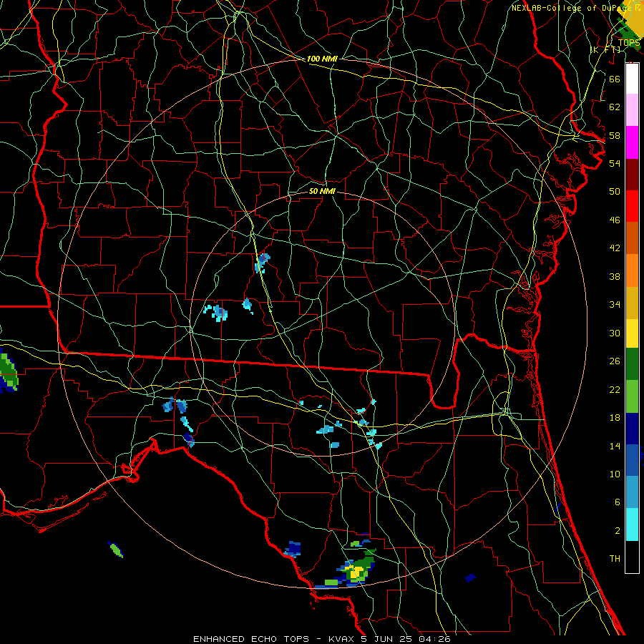
Task: Click the "26" value on the legend scale
Action: (x=615, y=361)
